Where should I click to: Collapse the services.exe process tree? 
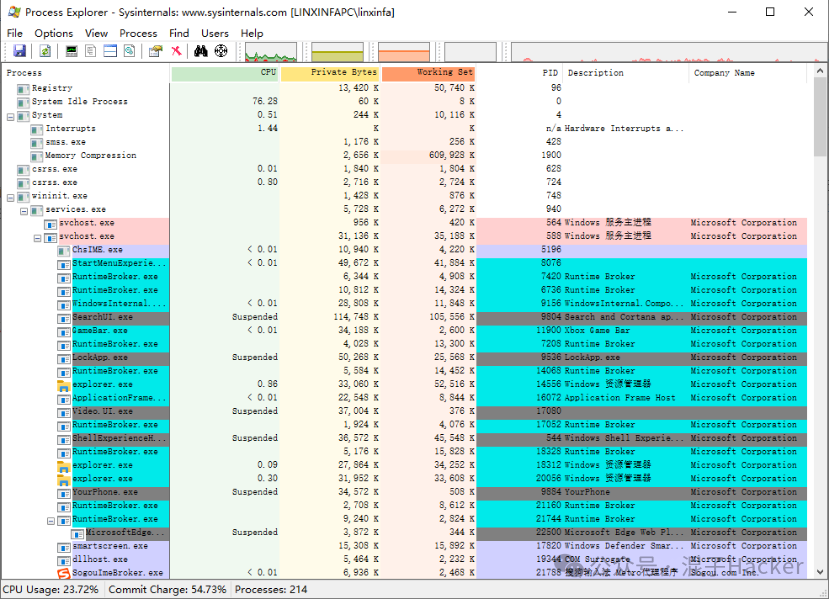coord(22,209)
